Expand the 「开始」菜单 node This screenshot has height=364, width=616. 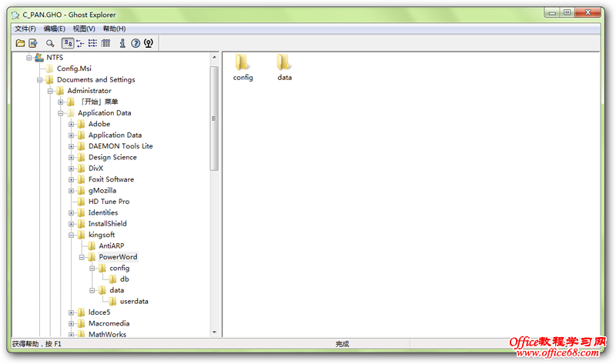click(61, 102)
